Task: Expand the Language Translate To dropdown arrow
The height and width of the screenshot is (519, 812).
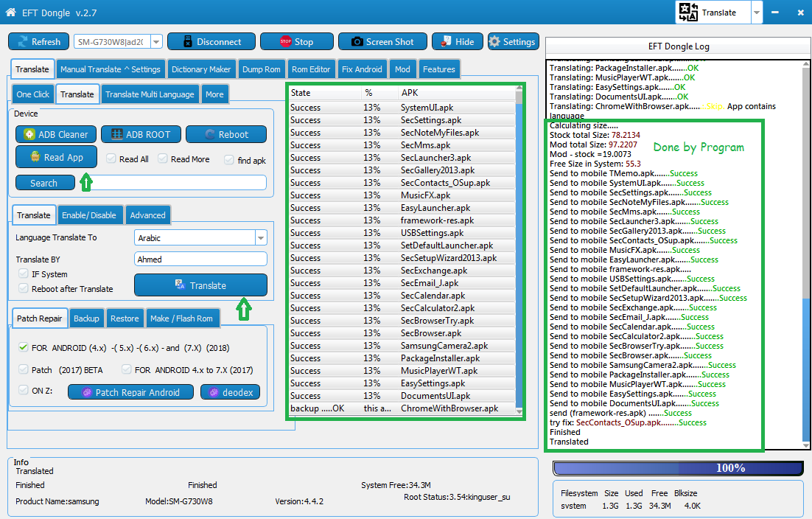Action: click(x=261, y=237)
